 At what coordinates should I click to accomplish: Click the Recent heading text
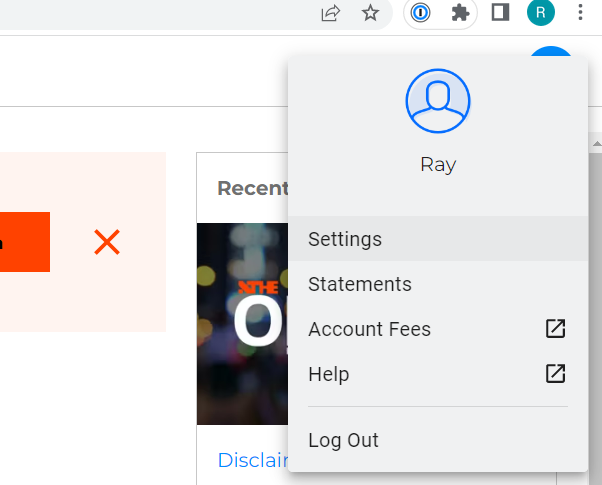pos(253,188)
